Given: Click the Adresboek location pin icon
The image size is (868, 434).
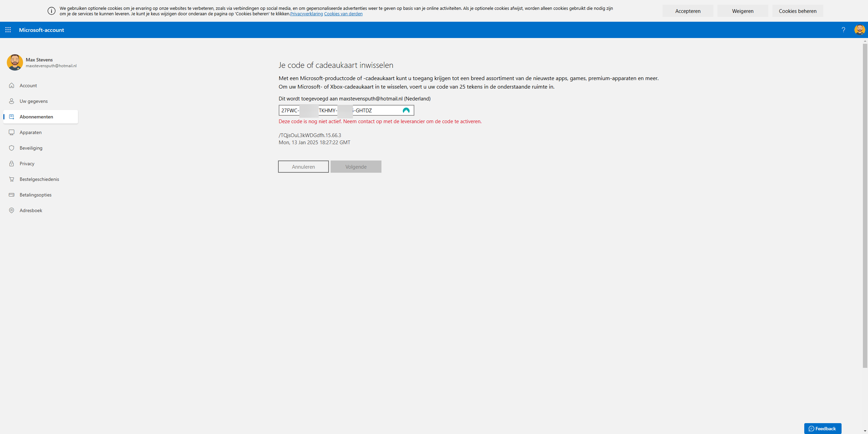Looking at the screenshot, I should point(12,210).
